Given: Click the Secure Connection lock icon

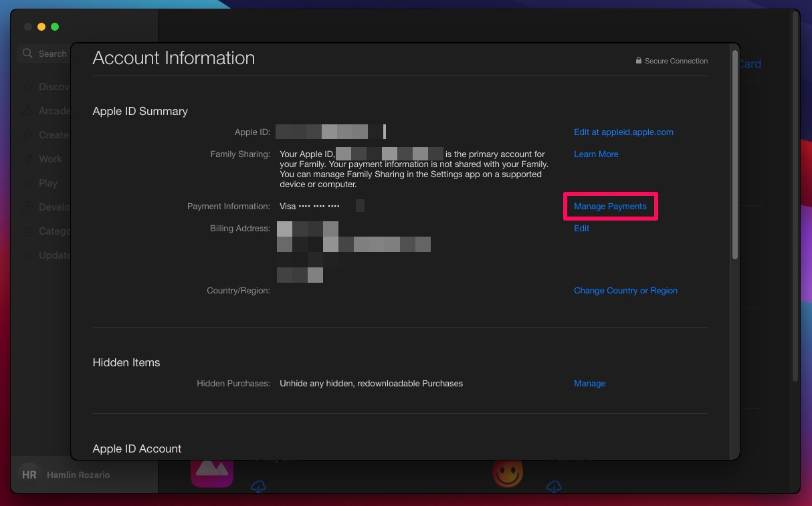Looking at the screenshot, I should click(639, 61).
